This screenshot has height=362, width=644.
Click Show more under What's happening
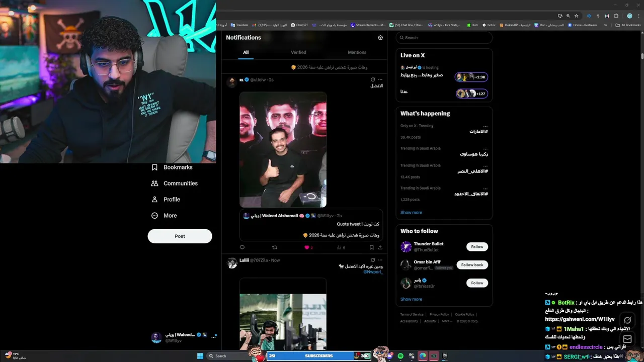[x=411, y=213]
